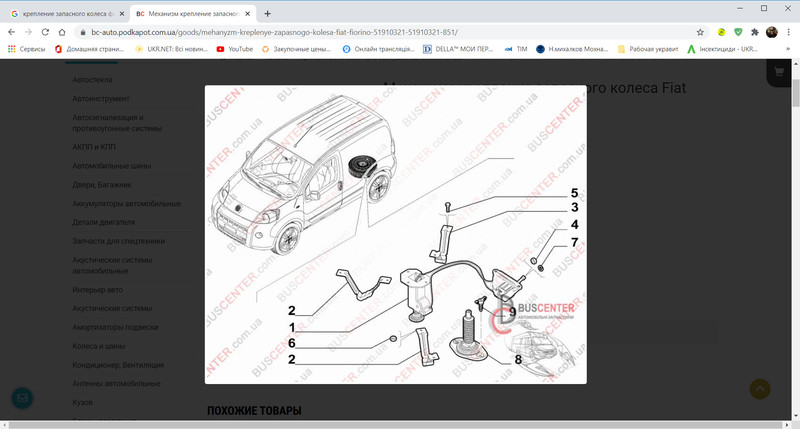Open the TIM bookmark
Image resolution: width=800 pixels, height=429 pixels.
point(516,49)
